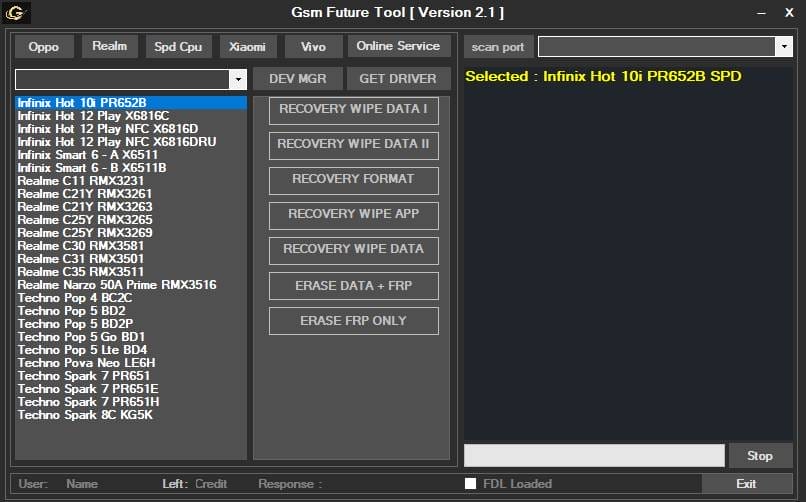This screenshot has height=502, width=806.
Task: Click the Stop button
Action: point(760,456)
